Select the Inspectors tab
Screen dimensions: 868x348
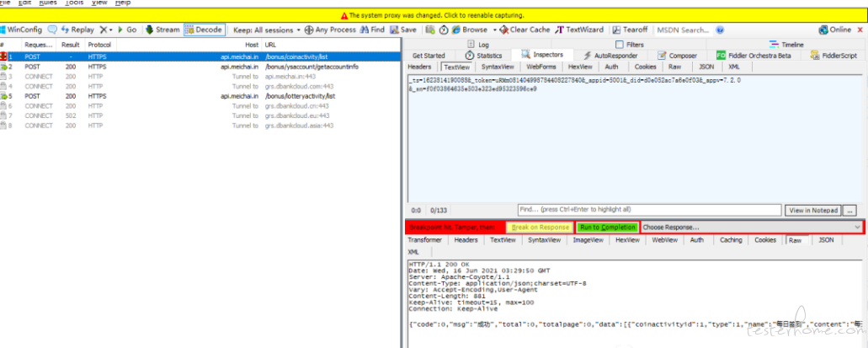tap(542, 55)
